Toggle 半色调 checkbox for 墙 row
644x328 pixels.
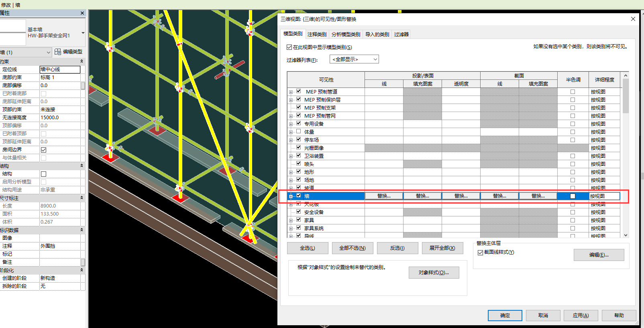coord(573,196)
